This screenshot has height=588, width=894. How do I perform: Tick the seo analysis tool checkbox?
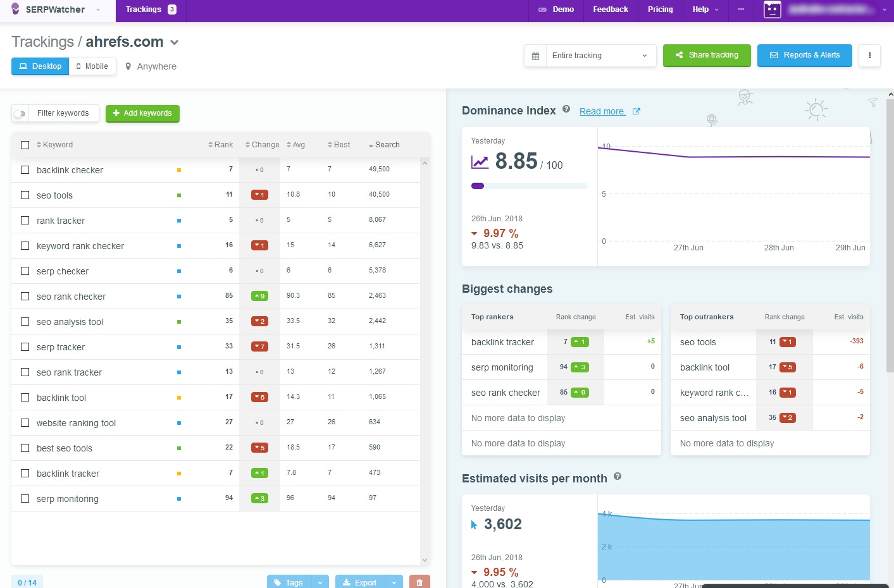tap(25, 322)
